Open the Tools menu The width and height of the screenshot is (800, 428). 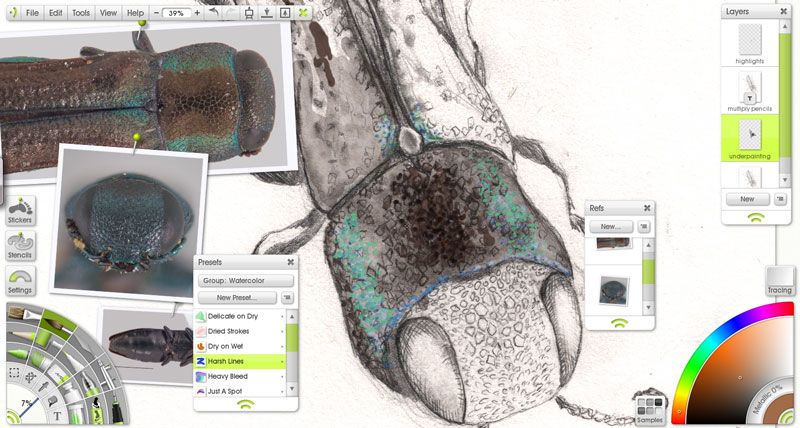coord(81,13)
